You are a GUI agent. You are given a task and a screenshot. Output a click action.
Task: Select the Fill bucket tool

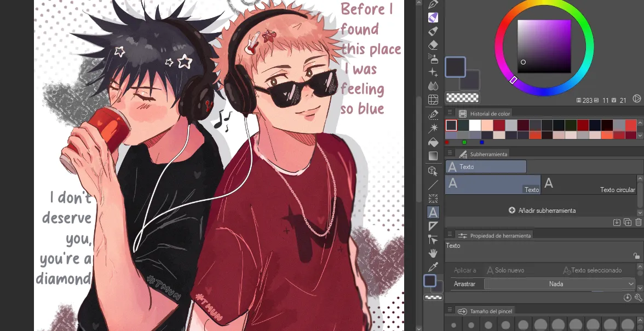tap(433, 142)
